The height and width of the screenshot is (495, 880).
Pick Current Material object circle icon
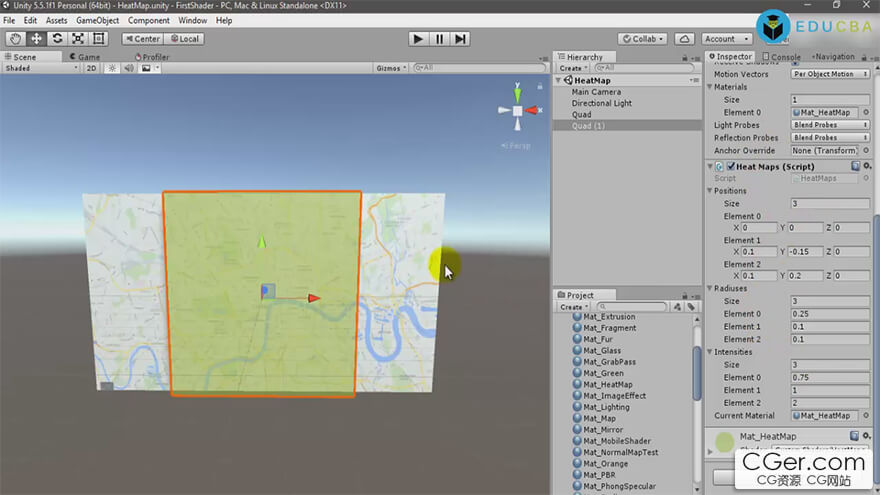tap(866, 415)
